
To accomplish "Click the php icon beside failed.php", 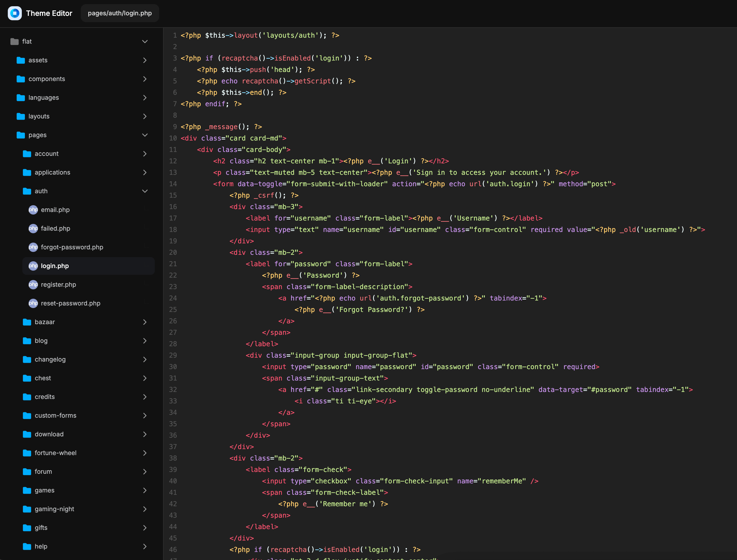I will (x=33, y=228).
